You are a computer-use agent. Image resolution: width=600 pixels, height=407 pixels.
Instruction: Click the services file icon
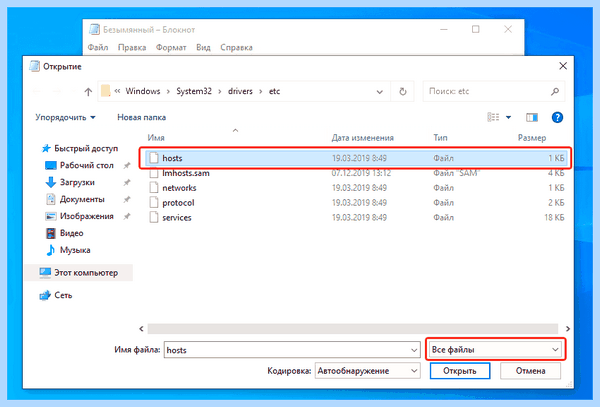154,217
